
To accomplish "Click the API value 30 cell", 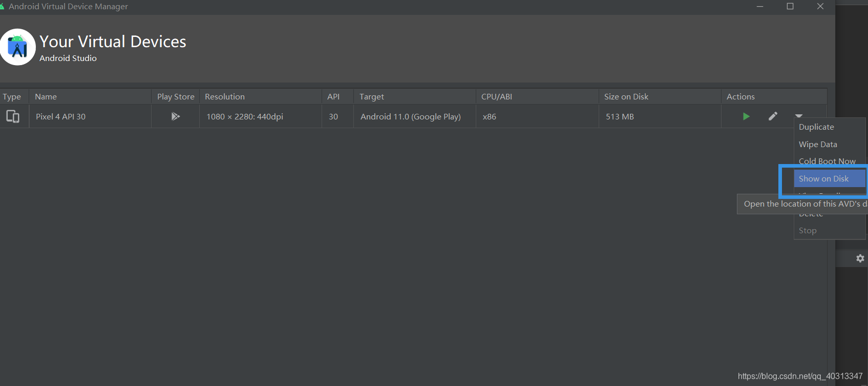I will (338, 116).
